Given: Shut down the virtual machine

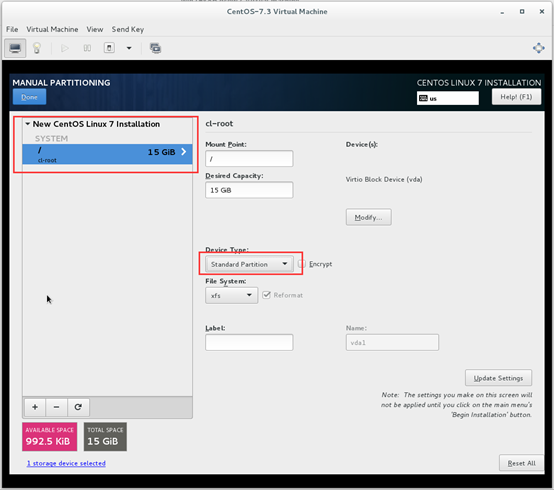Looking at the screenshot, I should 109,48.
